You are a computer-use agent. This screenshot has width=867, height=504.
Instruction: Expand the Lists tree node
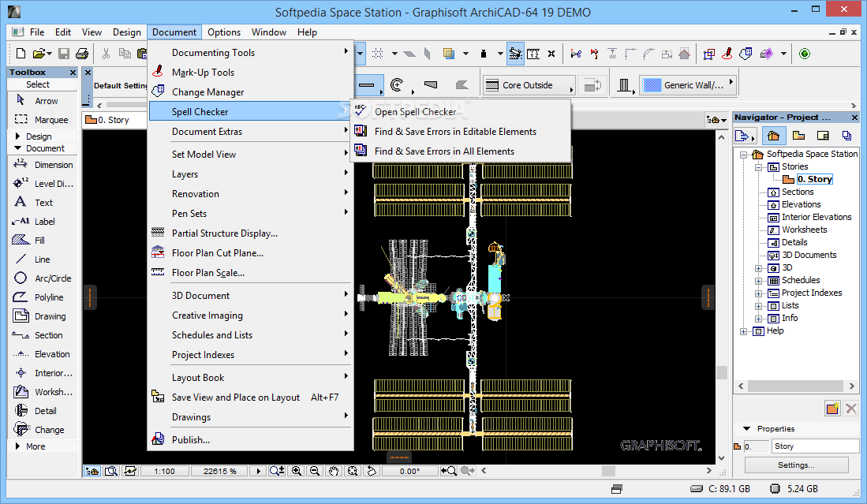click(759, 306)
